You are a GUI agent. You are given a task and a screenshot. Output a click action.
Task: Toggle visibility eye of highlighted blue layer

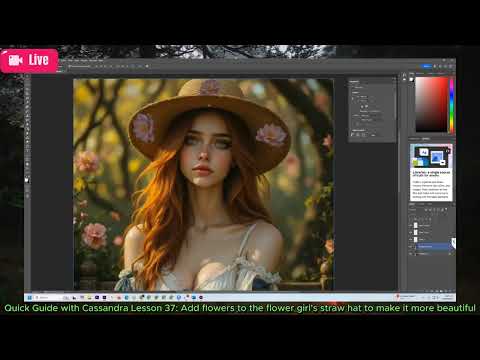411,247
